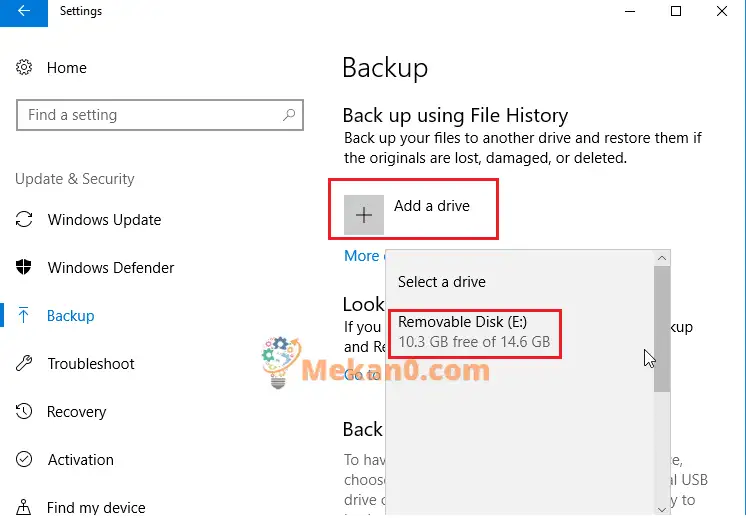Click the plus icon for Add a drive
Viewport: 746px width, 518px height.
click(364, 215)
